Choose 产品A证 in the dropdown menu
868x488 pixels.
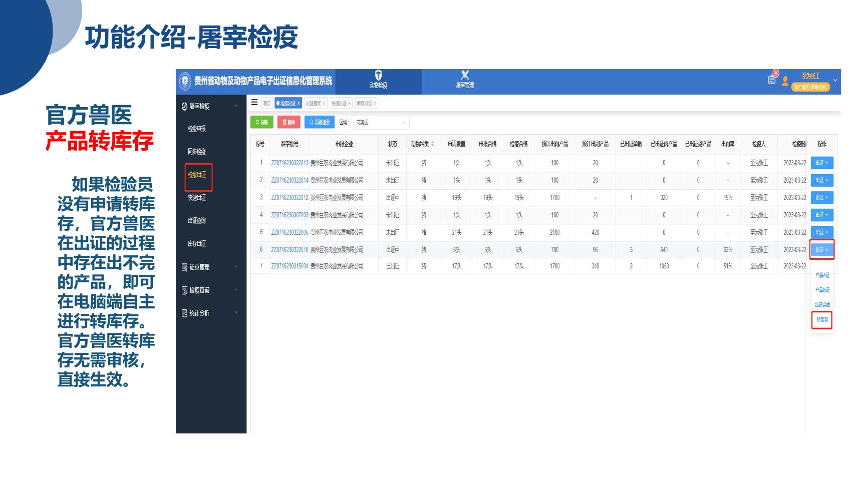point(822,275)
